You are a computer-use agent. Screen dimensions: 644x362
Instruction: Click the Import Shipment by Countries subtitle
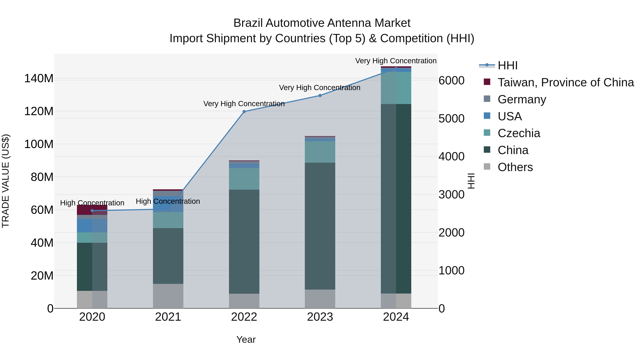pos(322,38)
